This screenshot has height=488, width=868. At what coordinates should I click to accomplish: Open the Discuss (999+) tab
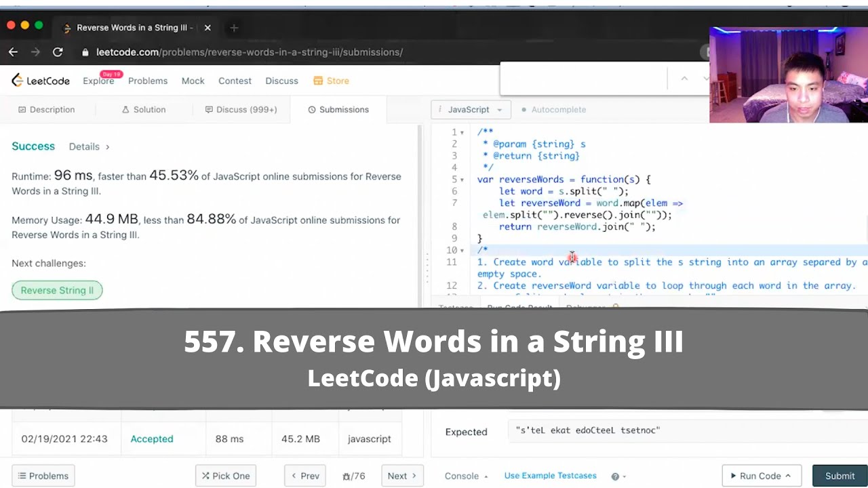[x=241, y=109]
